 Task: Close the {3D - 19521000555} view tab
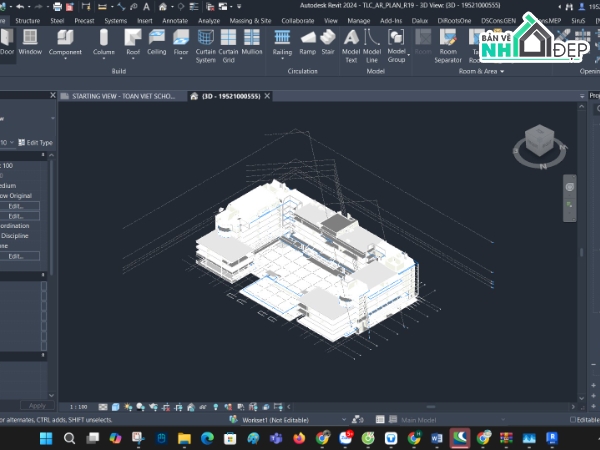coord(267,96)
